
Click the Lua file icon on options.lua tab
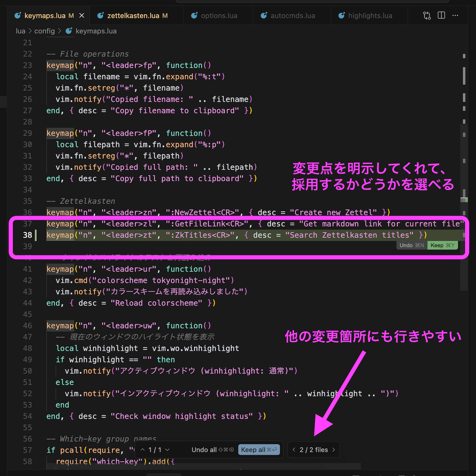194,16
